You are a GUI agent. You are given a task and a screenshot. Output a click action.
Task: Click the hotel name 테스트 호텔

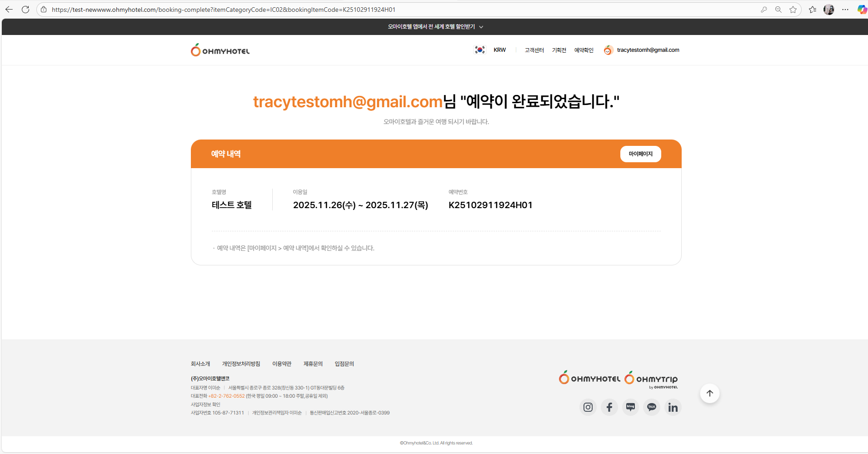pos(232,205)
